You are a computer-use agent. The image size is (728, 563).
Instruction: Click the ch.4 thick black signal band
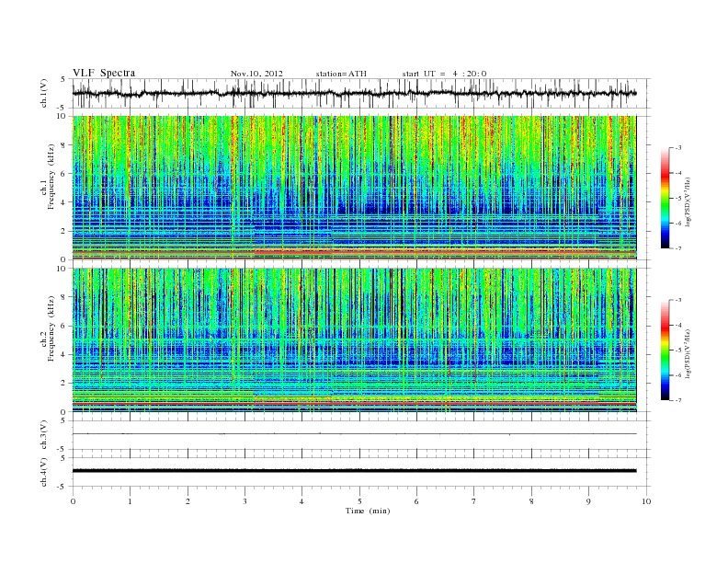354,471
